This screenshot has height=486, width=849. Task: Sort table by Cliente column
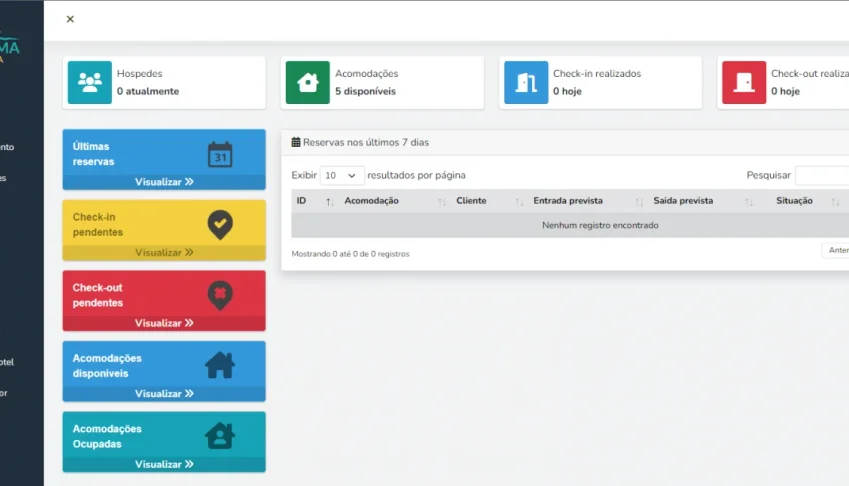click(x=489, y=201)
